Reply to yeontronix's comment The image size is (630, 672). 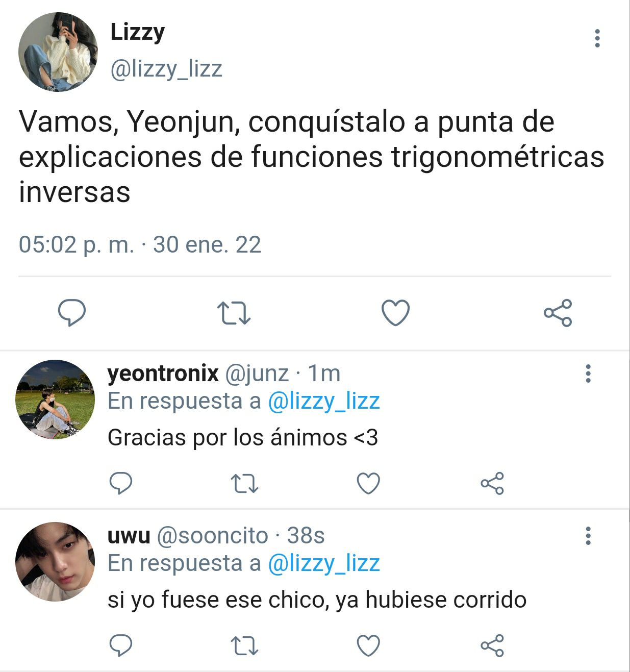click(121, 483)
